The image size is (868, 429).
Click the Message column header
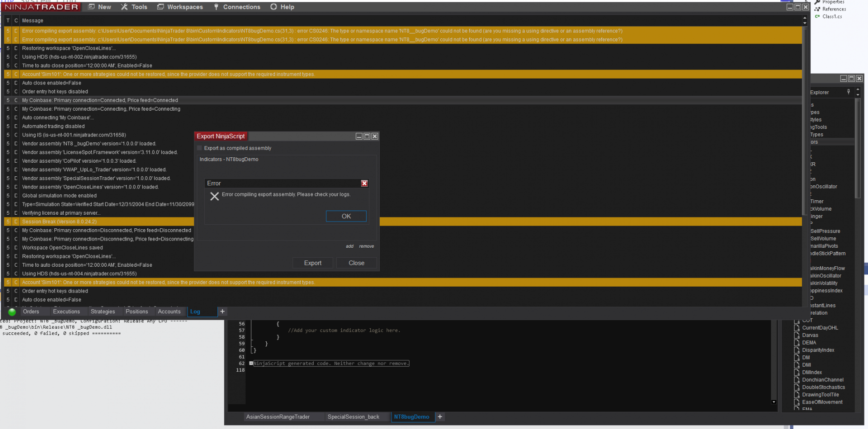click(33, 21)
